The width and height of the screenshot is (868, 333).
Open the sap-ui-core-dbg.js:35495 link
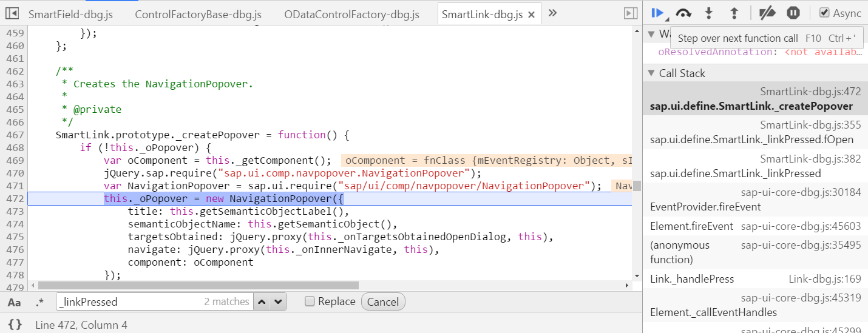(801, 245)
